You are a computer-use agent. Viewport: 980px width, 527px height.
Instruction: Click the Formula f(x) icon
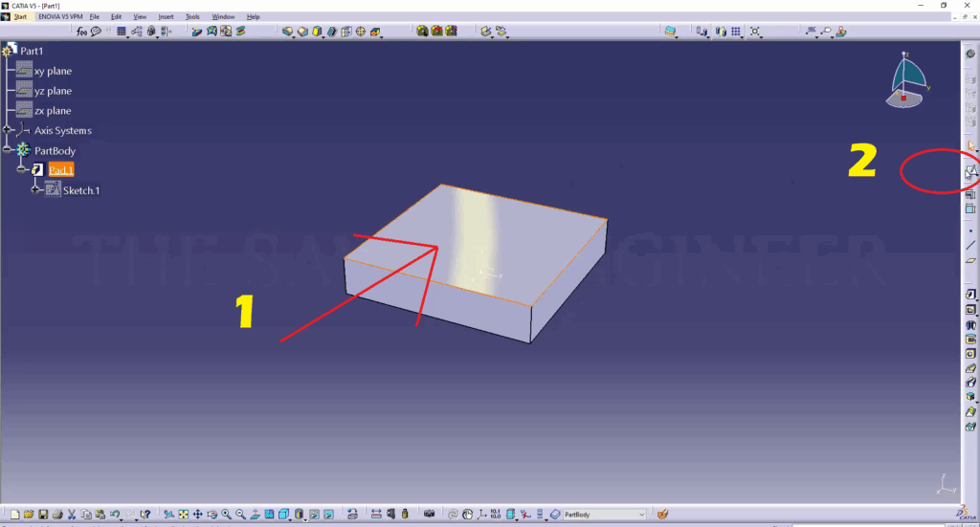coord(82,32)
